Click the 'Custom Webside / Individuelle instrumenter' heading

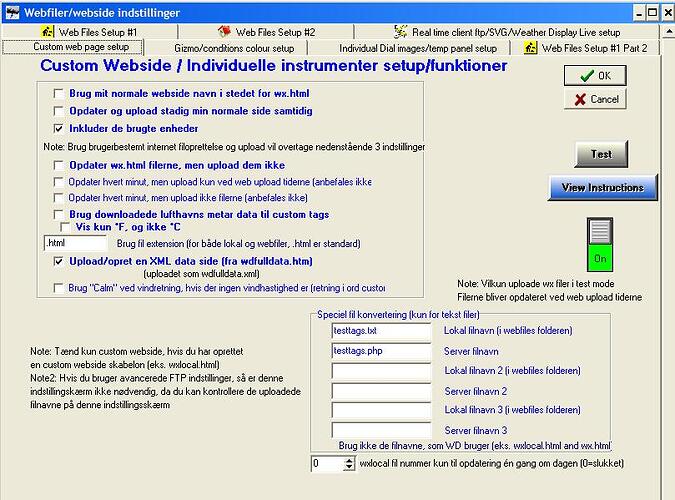coord(273,65)
